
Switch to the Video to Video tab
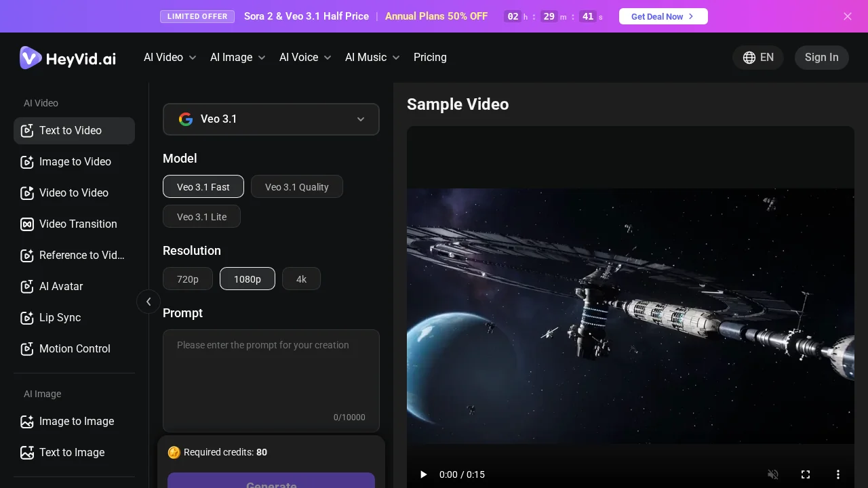[x=74, y=193]
